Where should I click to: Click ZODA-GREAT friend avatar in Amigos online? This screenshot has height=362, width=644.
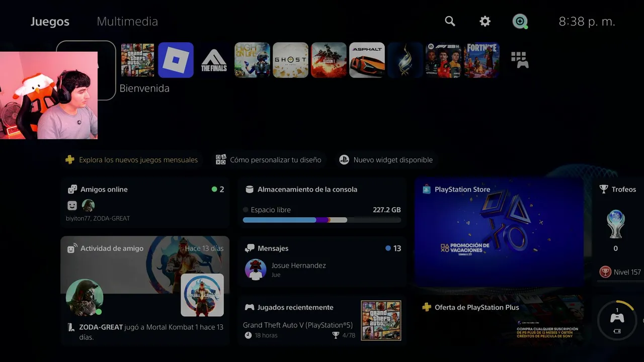[88, 205]
